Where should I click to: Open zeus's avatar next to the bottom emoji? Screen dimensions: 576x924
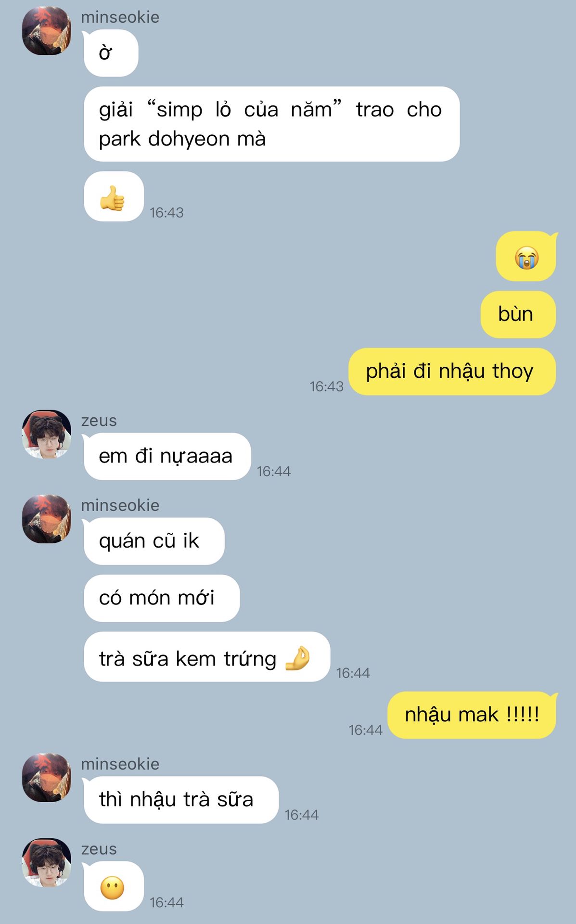[47, 862]
